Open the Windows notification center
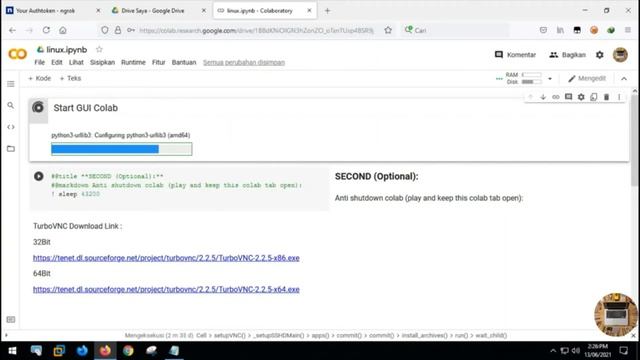This screenshot has height=360, width=640. click(x=624, y=351)
